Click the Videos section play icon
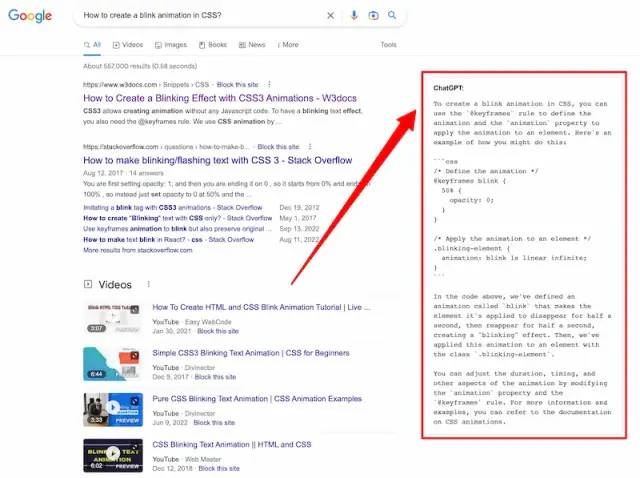Image resolution: width=640 pixels, height=478 pixels. click(88, 284)
